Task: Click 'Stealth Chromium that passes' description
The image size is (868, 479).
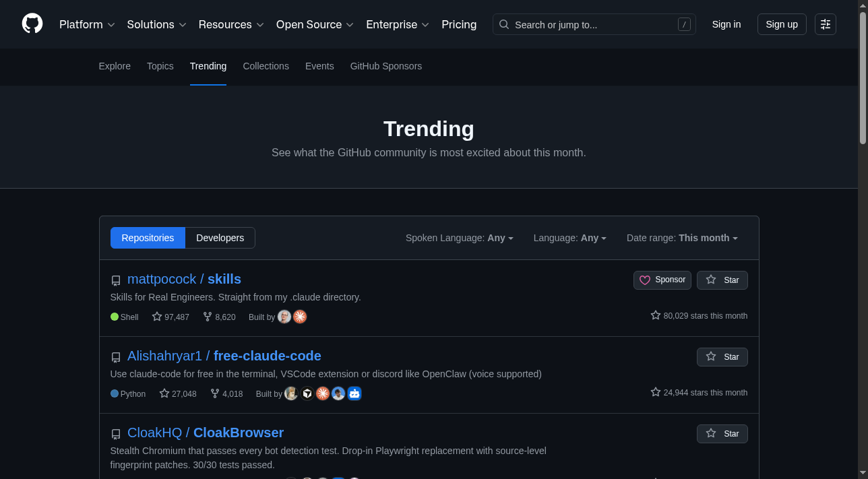Action: pos(329,457)
